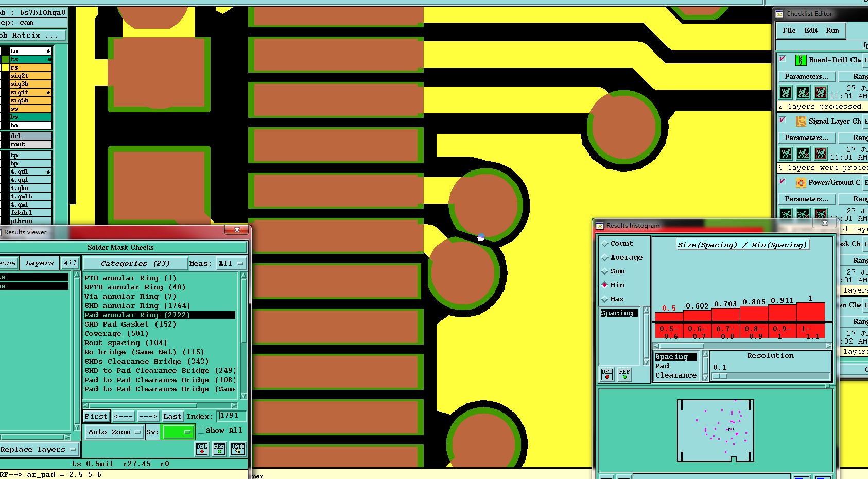Click DEL icon in Results viewer
This screenshot has height=479, width=868.
click(202, 449)
